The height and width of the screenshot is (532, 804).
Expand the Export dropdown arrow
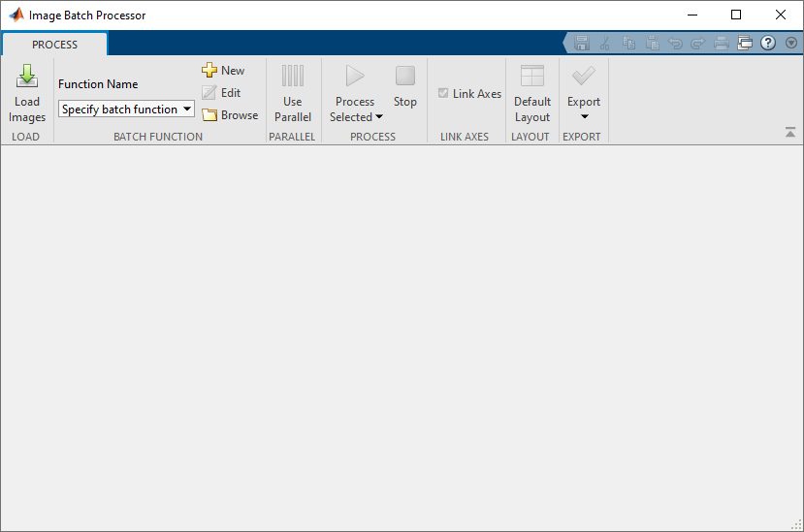pos(584,117)
